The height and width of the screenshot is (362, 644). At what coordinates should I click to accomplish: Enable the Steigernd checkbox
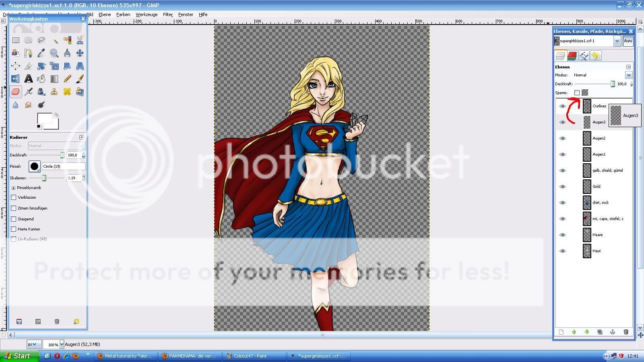pos(14,219)
